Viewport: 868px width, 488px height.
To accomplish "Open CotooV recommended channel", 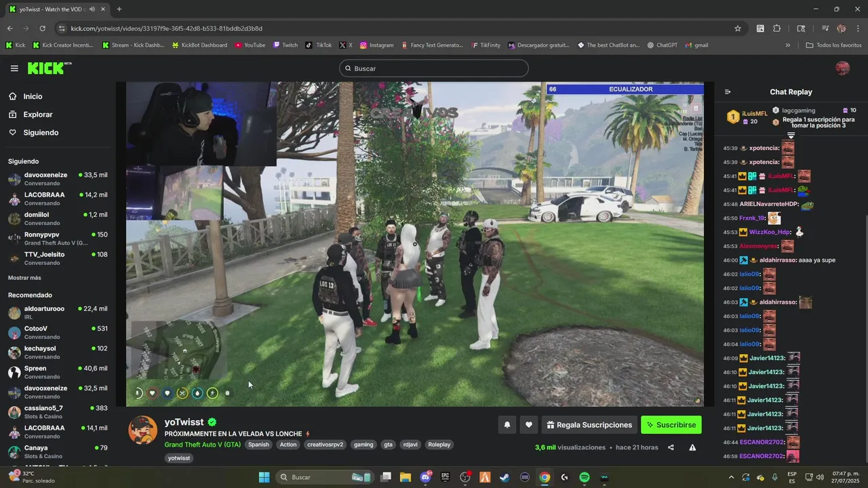I will click(x=57, y=332).
